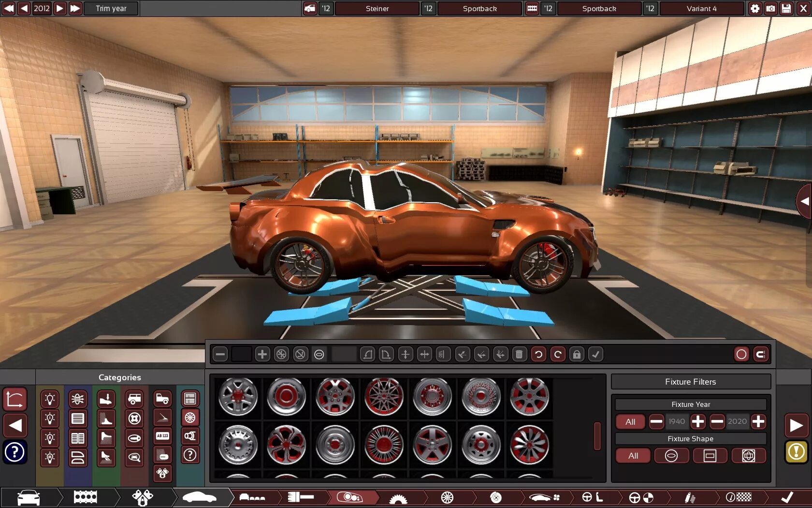
Task: Open settings with the gear icon
Action: (754, 8)
